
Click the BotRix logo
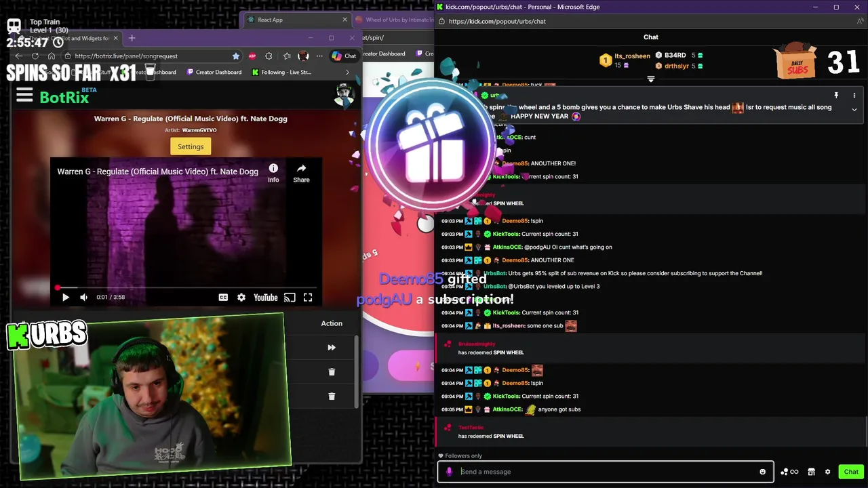[64, 98]
